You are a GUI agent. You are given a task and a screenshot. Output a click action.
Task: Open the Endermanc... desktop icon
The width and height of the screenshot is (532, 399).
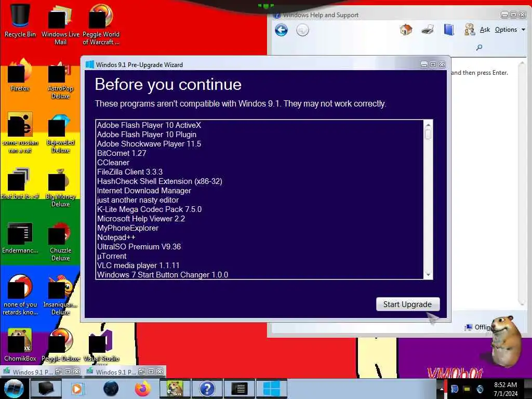tap(20, 237)
